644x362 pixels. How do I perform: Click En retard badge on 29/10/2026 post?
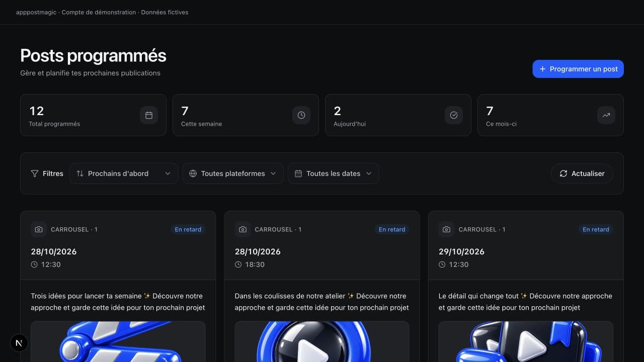click(x=596, y=229)
